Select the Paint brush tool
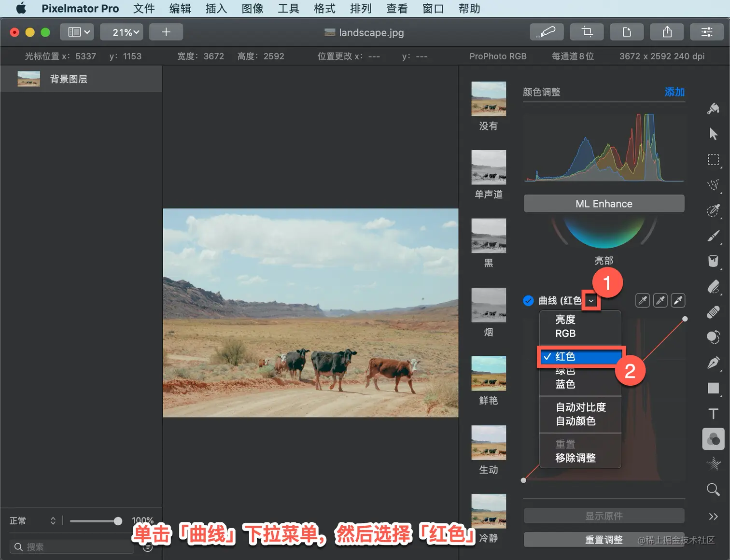 713,236
